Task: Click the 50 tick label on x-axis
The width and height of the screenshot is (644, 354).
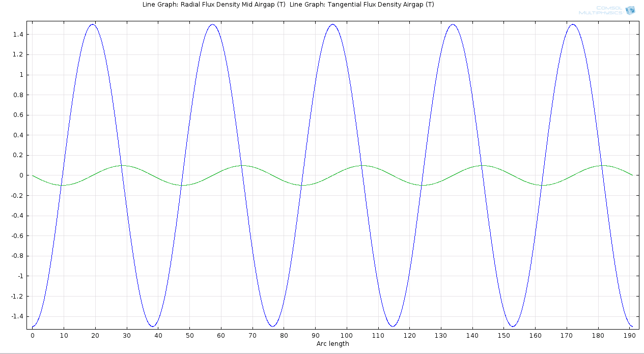Action: click(x=189, y=336)
